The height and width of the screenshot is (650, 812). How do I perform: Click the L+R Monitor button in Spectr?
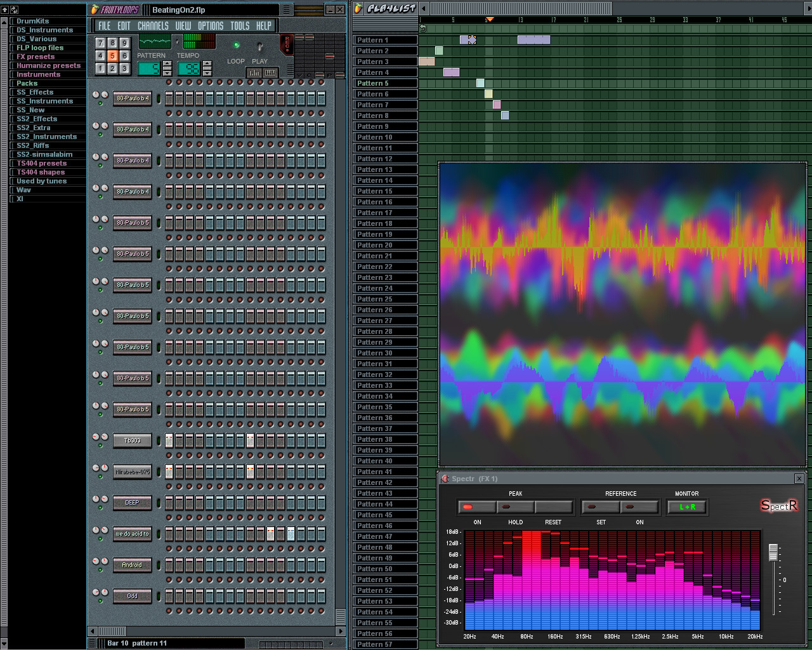[687, 507]
